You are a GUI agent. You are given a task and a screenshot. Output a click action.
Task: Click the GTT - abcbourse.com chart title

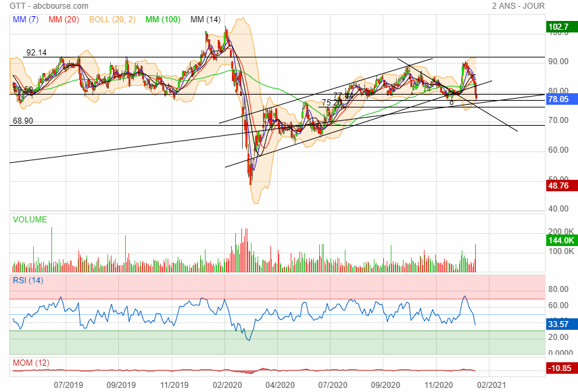[49, 6]
